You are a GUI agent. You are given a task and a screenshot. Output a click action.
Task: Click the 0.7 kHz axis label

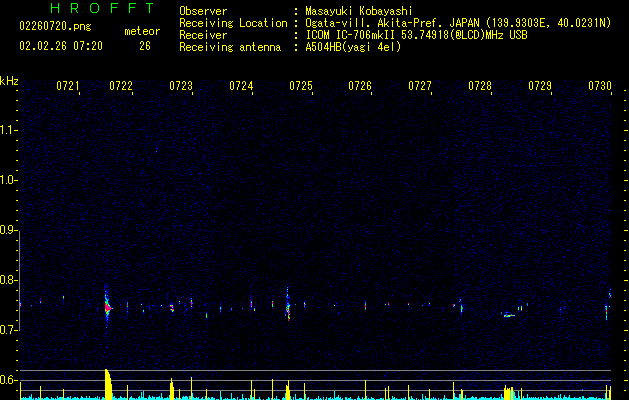pyautogui.click(x=8, y=330)
